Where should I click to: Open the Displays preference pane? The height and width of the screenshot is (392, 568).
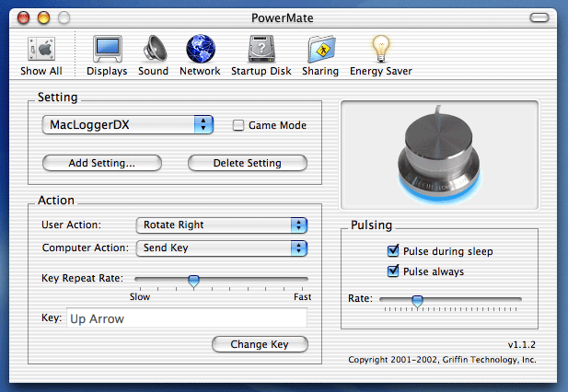[x=107, y=51]
